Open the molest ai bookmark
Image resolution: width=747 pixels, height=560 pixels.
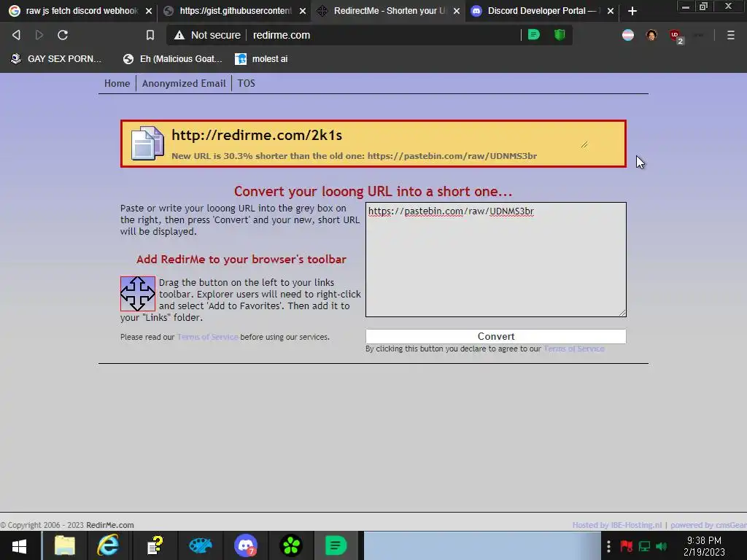click(261, 58)
